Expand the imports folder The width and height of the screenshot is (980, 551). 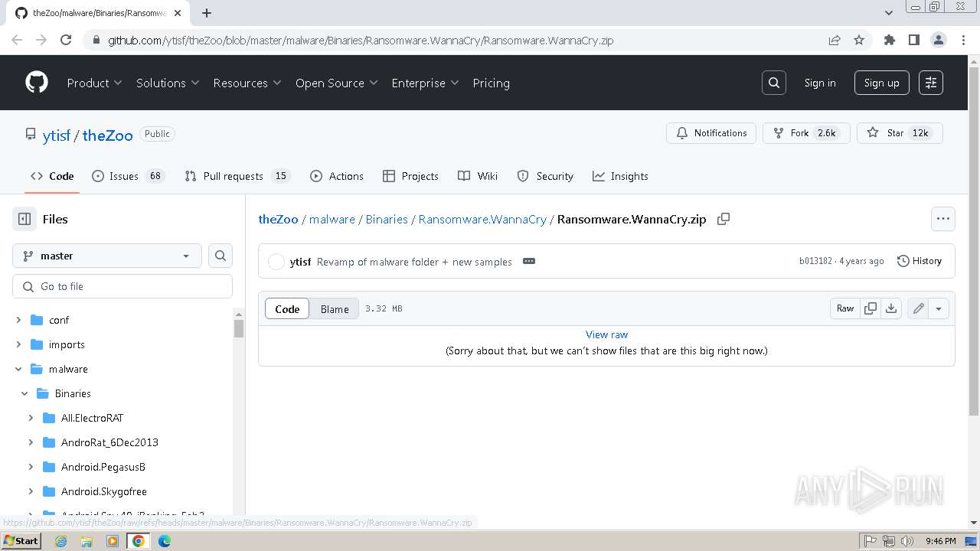[18, 344]
